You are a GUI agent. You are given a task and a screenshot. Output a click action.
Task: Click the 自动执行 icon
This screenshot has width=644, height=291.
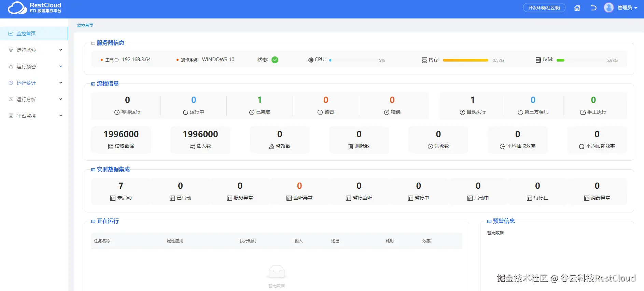462,112
